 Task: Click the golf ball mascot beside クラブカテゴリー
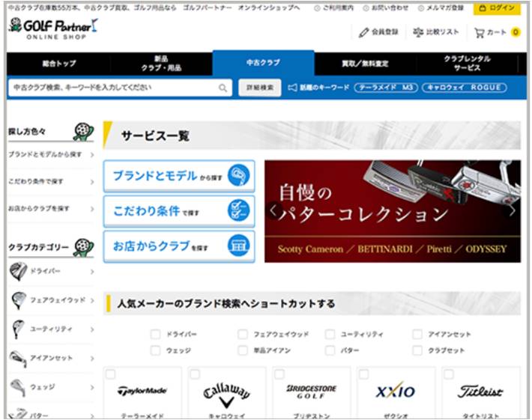[84, 248]
